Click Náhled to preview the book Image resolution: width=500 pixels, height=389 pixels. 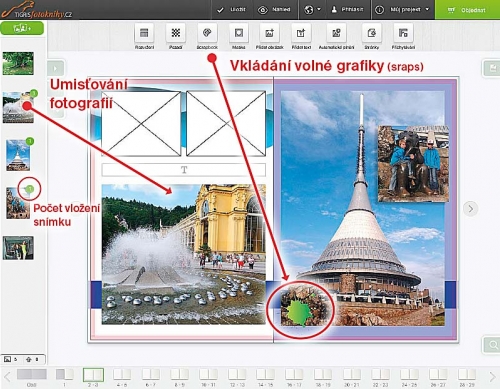(274, 10)
